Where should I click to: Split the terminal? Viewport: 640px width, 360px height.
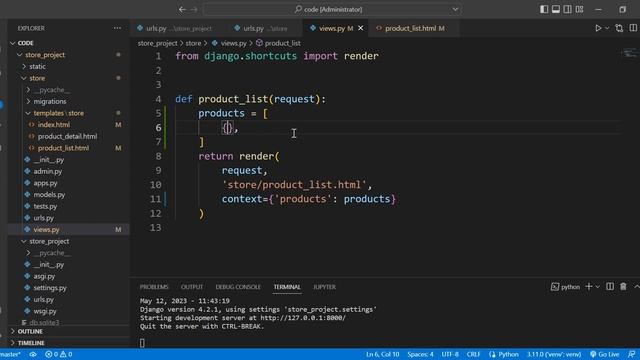pos(610,287)
